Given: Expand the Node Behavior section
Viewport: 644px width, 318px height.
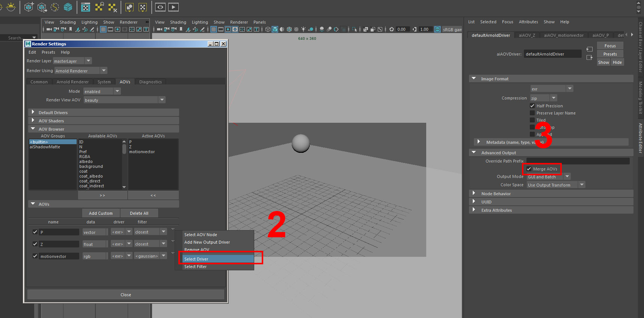Looking at the screenshot, I should 551,193.
